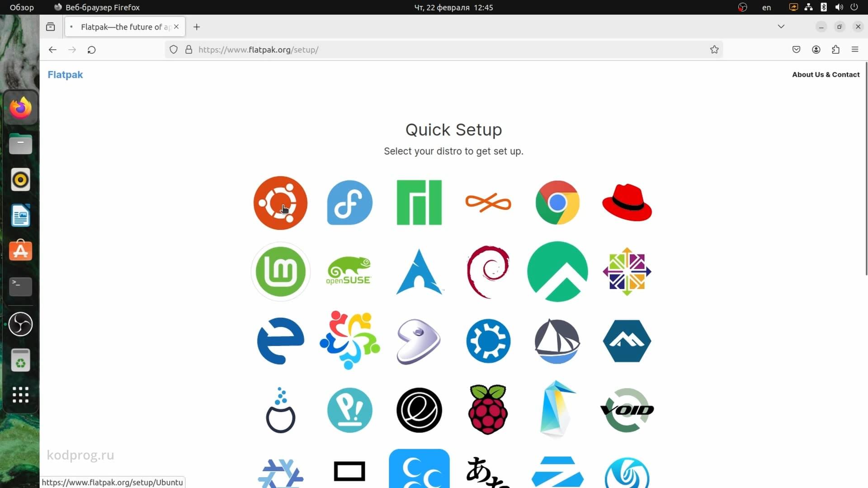Viewport: 868px width, 488px height.
Task: Open the Void Linux logo
Action: click(627, 410)
